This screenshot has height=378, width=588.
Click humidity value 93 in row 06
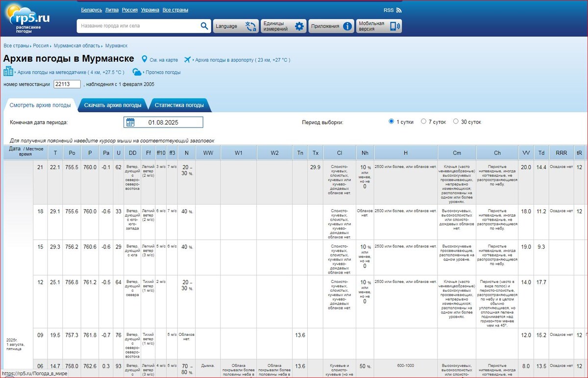coord(118,366)
